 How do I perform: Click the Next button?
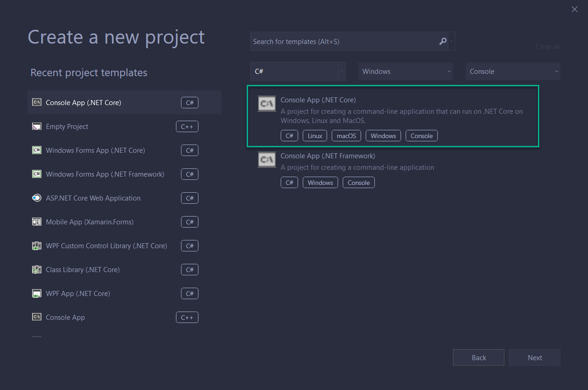pos(535,357)
